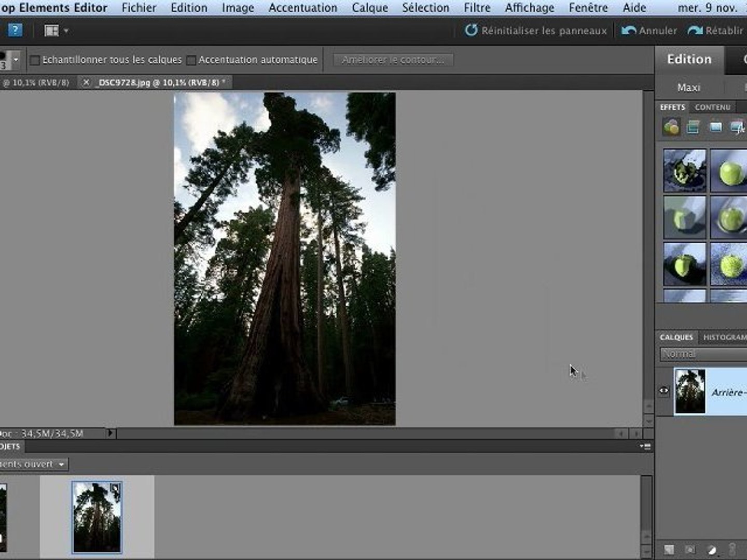The height and width of the screenshot is (560, 747).
Task: Switch to the EFFETS tab
Action: click(672, 107)
